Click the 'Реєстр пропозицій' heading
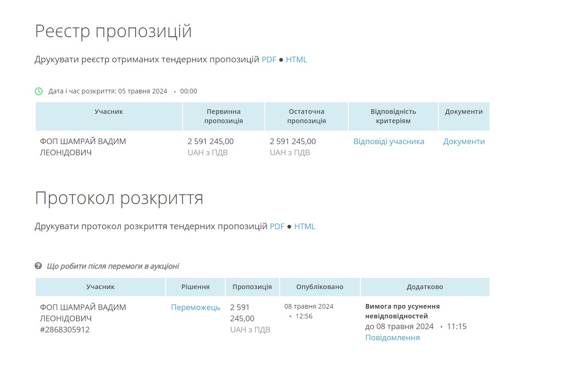 click(x=113, y=31)
